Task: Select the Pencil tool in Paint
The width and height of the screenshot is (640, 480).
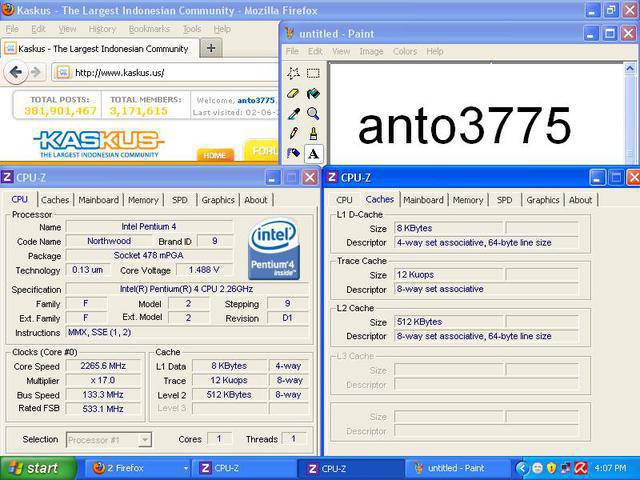Action: [293, 133]
